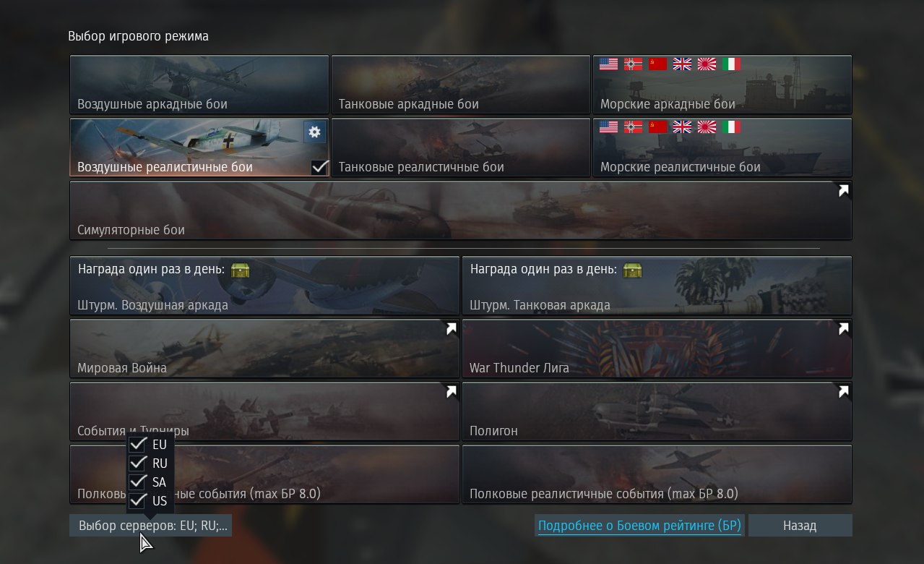Open Подробнее о Боевом рейтинге link
The width and height of the screenshot is (924, 564).
pyautogui.click(x=640, y=526)
